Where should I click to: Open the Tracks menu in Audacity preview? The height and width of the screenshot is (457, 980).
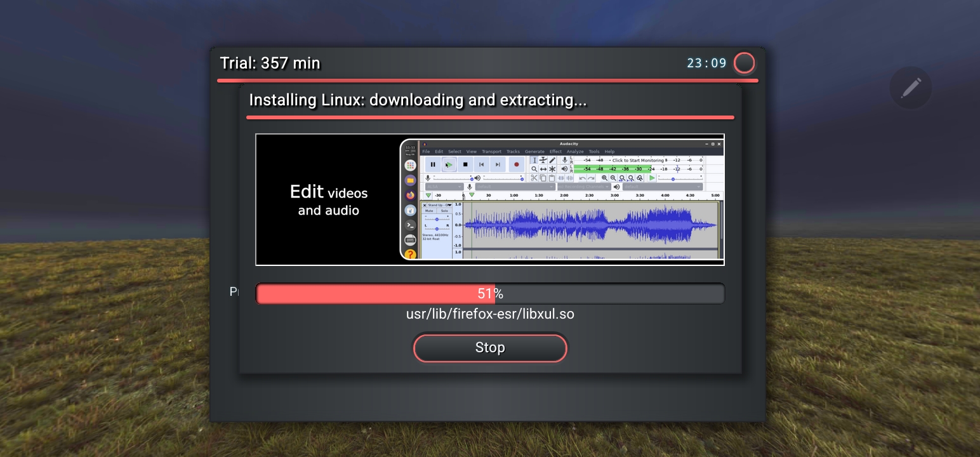point(513,152)
